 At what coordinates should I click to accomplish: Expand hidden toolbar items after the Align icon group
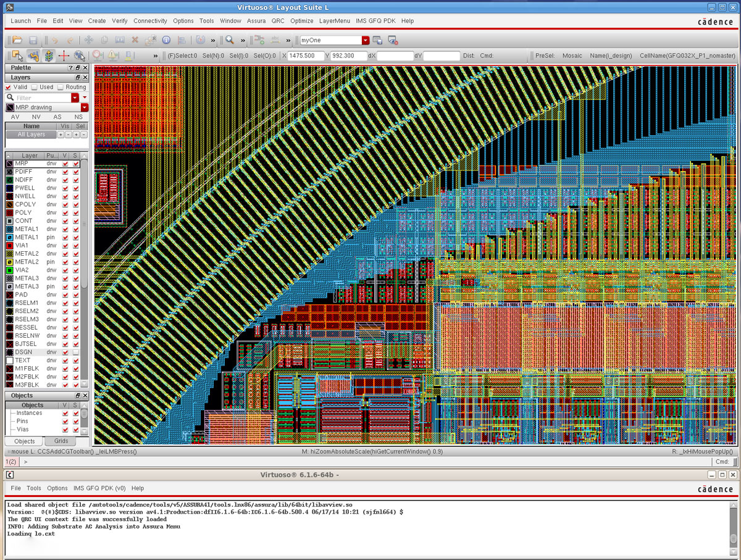click(x=213, y=40)
